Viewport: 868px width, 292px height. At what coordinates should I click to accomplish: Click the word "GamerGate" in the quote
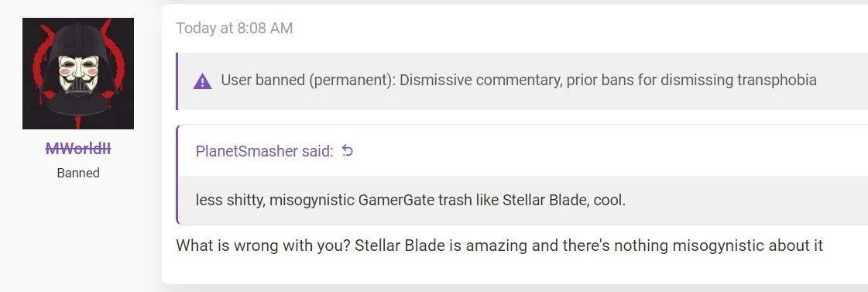(x=396, y=200)
